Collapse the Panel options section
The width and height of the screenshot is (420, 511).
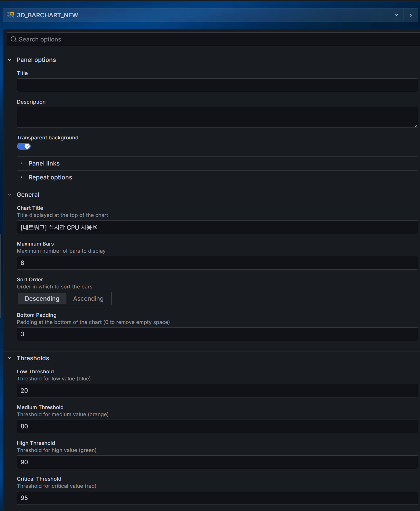click(x=10, y=60)
